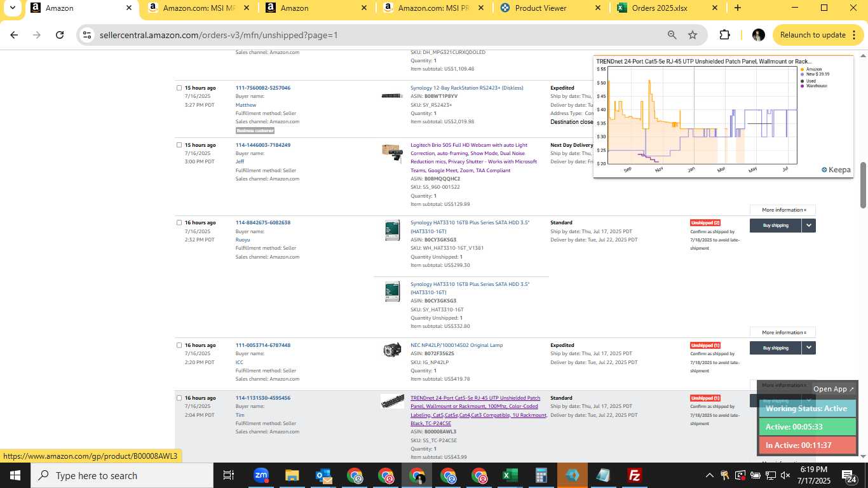Click the NEC NP42LP lamp thumbnail

pyautogui.click(x=392, y=349)
